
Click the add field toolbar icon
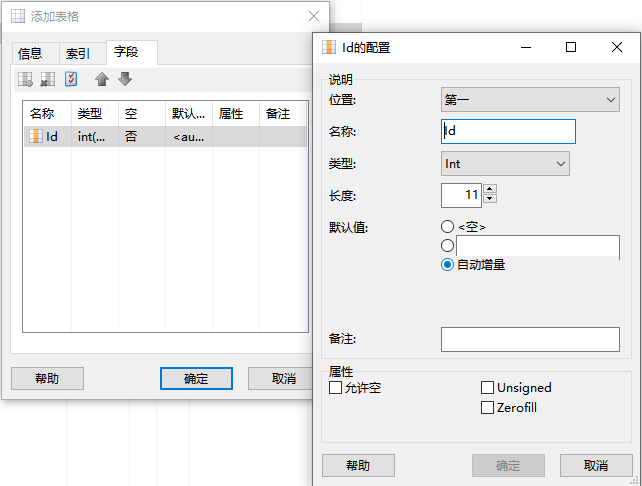[25, 79]
